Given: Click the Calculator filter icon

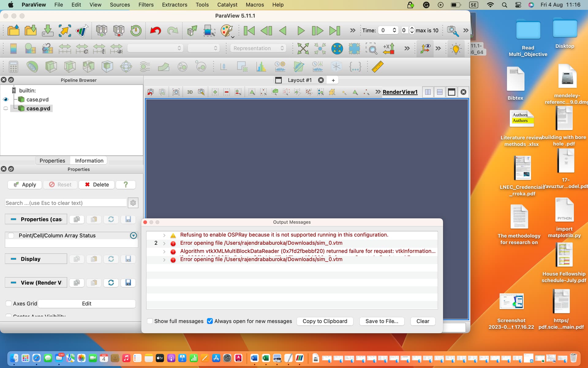Looking at the screenshot, I should [13, 67].
